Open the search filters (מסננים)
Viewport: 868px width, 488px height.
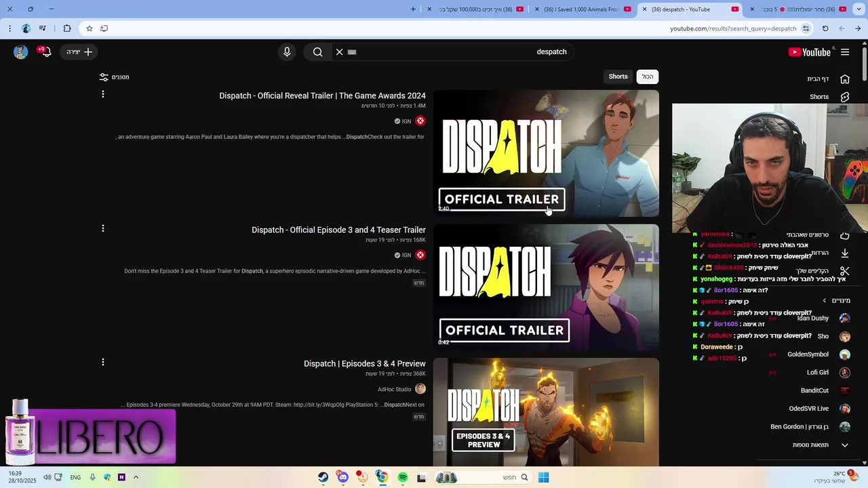tap(114, 77)
